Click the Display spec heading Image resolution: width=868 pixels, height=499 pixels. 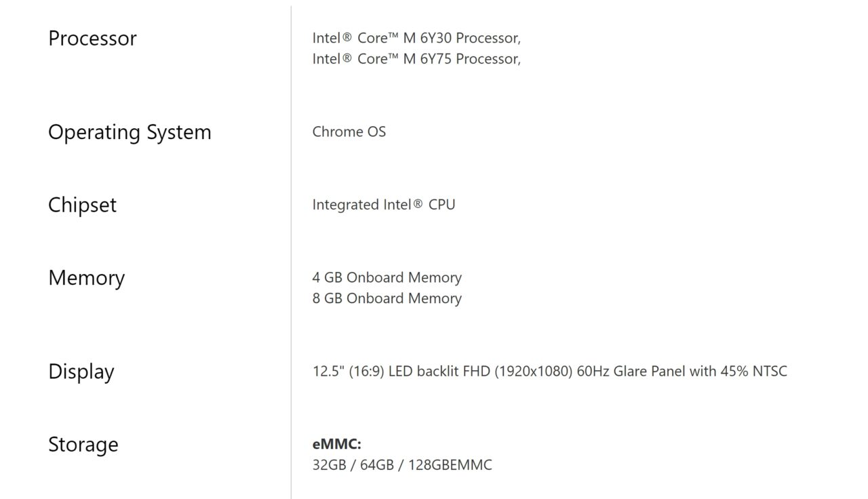point(81,372)
